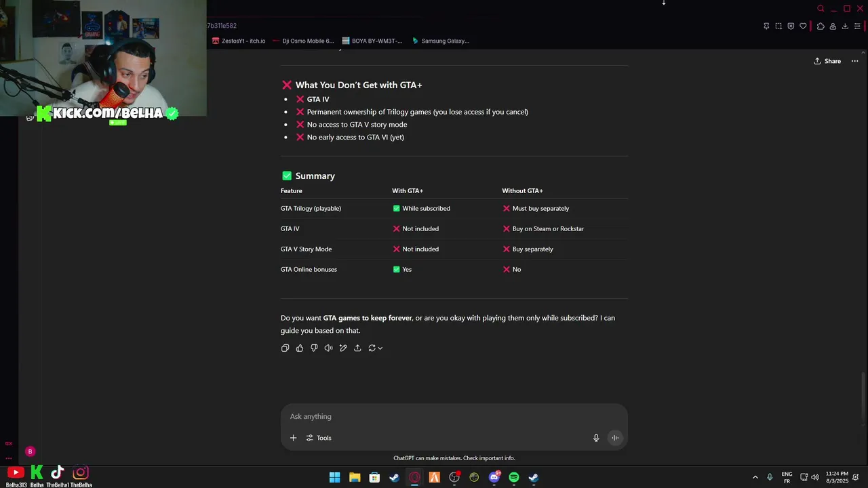Take a snapshot with the dashed-square icon
Image resolution: width=868 pixels, height=488 pixels.
tap(778, 26)
